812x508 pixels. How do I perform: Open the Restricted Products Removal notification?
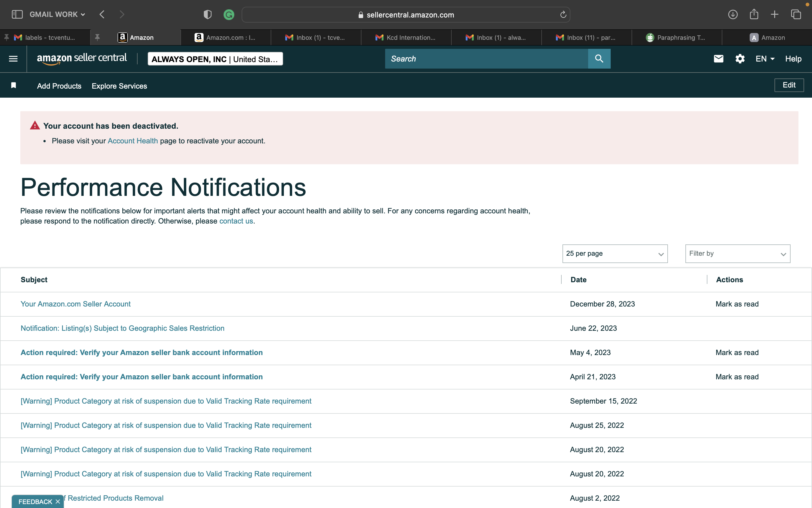(x=113, y=498)
